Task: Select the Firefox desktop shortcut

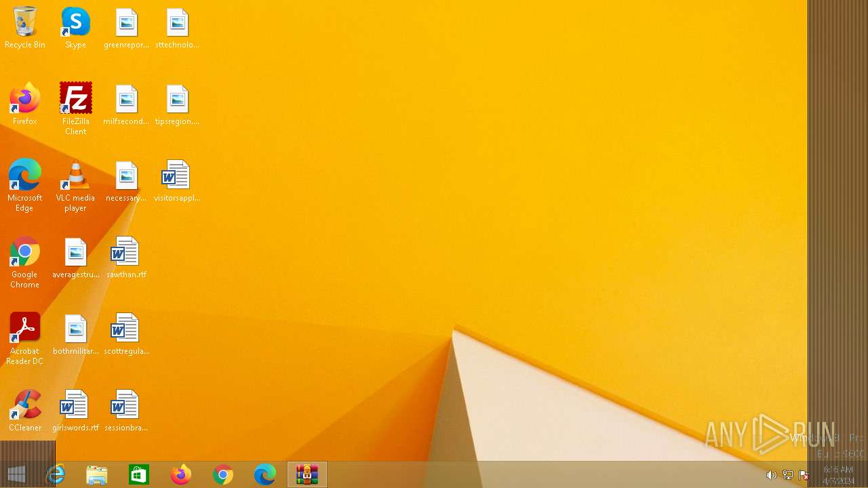Action: (25, 104)
